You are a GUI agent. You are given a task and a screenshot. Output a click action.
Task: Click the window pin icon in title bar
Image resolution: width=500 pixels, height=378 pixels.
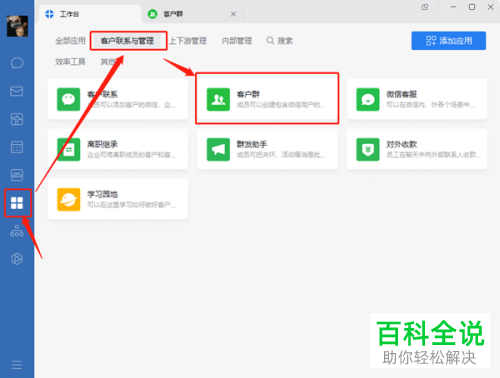(425, 7)
